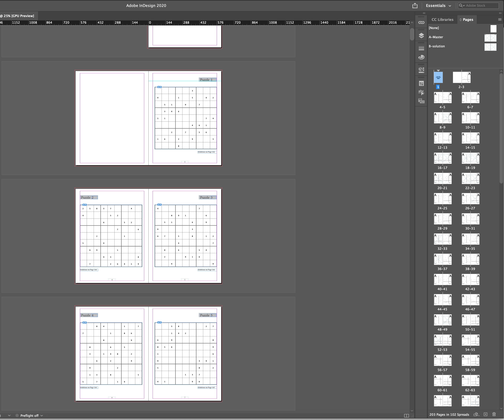Click the document vertical scrollbar thumb
Image resolution: width=504 pixels, height=420 pixels.
[x=412, y=34]
